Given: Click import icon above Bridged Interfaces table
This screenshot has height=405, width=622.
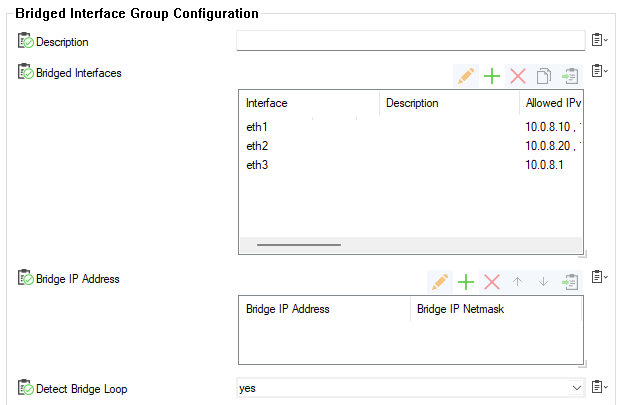Looking at the screenshot, I should pyautogui.click(x=570, y=76).
